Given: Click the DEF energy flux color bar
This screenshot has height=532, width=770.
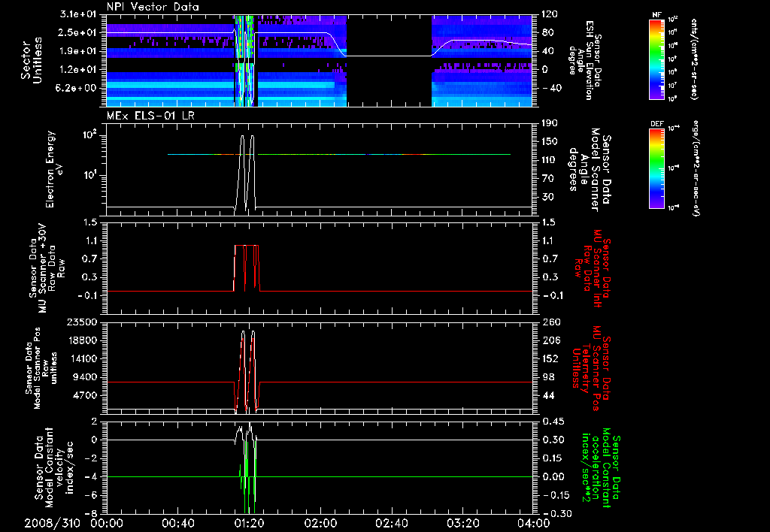Looking at the screenshot, I should [656, 168].
